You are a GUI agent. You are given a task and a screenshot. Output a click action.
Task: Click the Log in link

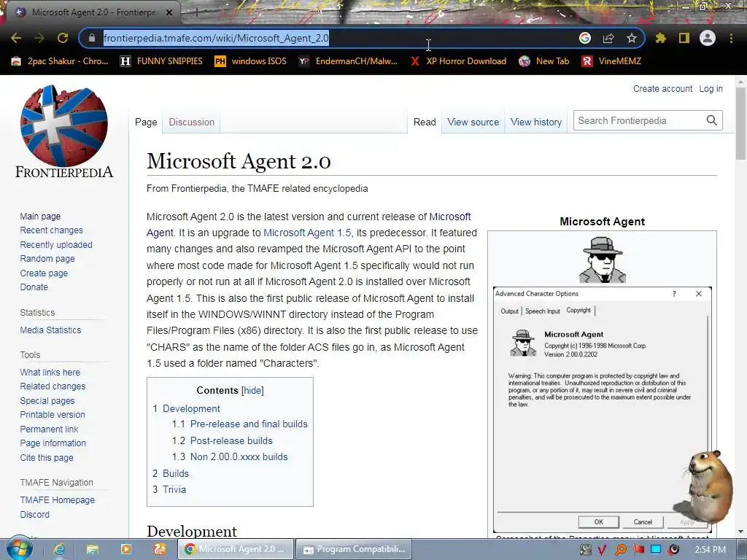(x=711, y=88)
